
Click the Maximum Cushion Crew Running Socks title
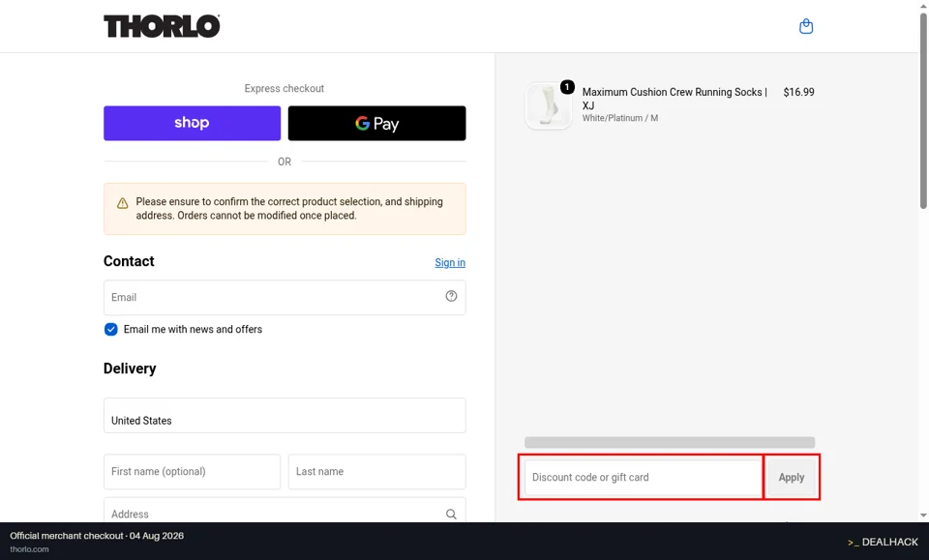click(x=674, y=99)
